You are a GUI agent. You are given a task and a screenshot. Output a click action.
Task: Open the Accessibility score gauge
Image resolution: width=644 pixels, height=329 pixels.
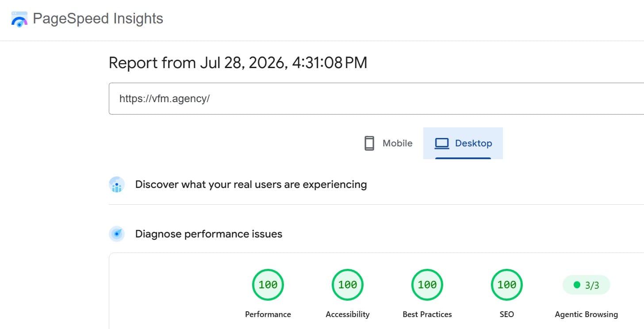(x=348, y=285)
